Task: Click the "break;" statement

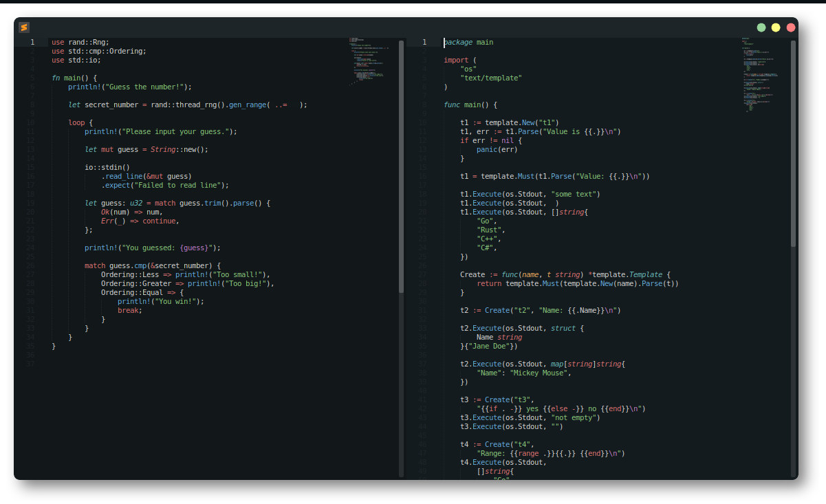Action: (x=130, y=310)
